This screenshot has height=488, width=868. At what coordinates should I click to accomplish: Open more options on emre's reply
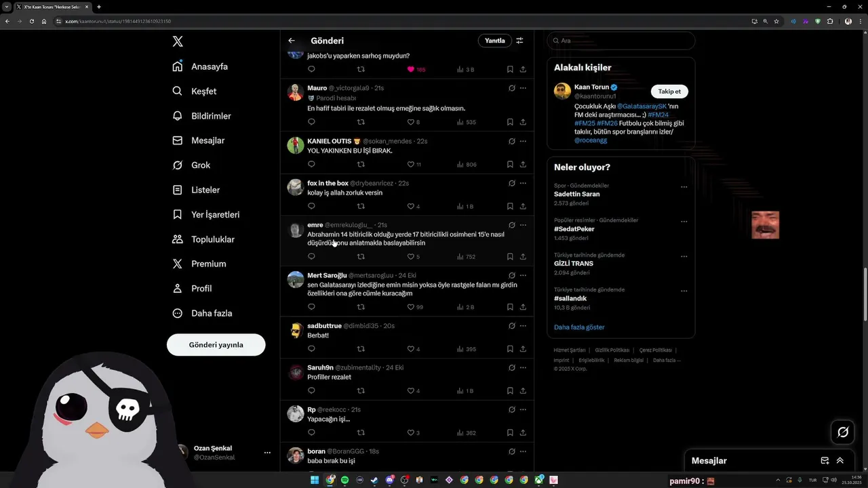click(x=523, y=225)
